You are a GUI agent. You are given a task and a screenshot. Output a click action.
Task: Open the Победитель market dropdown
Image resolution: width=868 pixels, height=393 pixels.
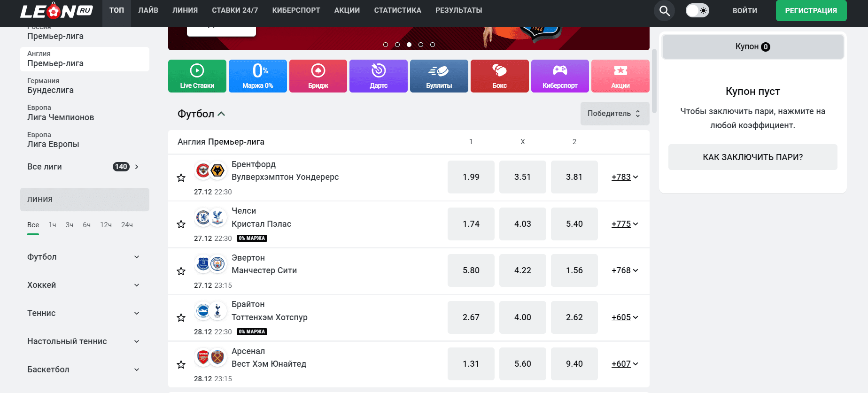pyautogui.click(x=615, y=114)
